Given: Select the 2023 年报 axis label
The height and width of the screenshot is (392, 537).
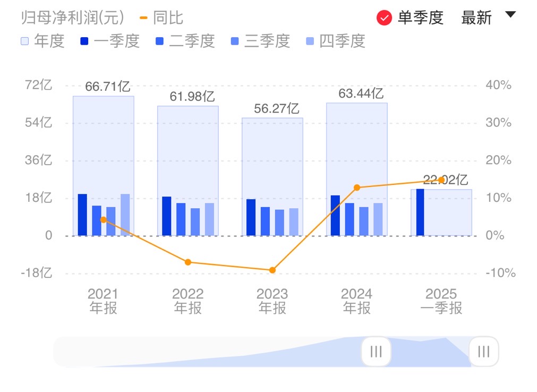Looking at the screenshot, I should point(272,300).
